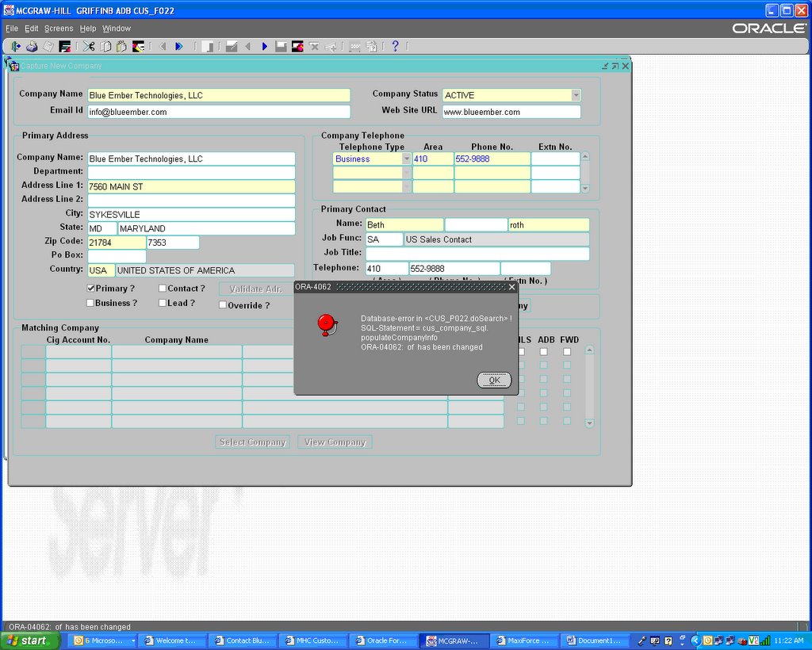
Task: Click the grayed list-help icon before question mark
Action: [372, 47]
